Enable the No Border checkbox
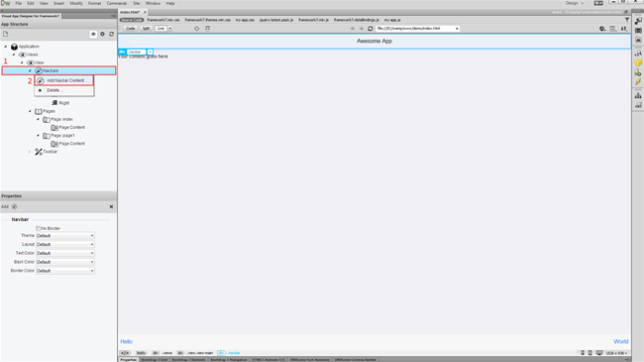Image resolution: width=644 pixels, height=362 pixels. point(39,228)
